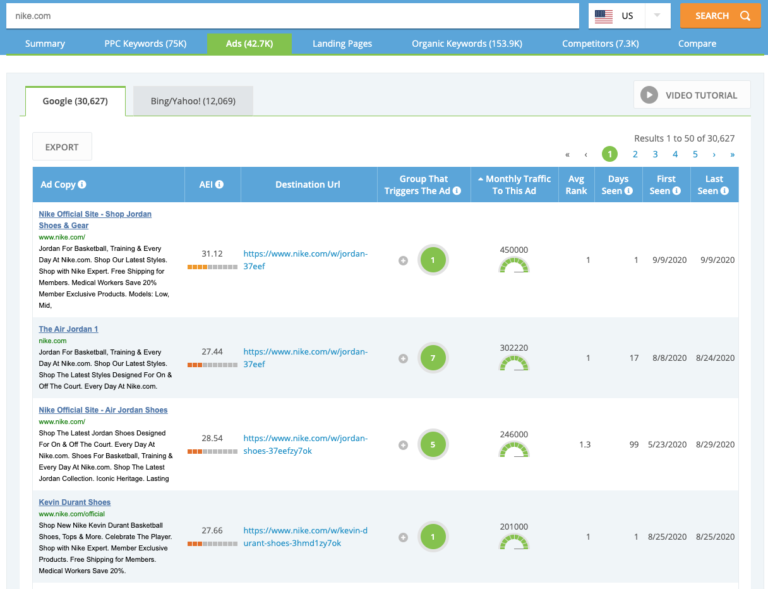Click the First Seen info icon
This screenshot has height=589, width=768.
coord(676,191)
